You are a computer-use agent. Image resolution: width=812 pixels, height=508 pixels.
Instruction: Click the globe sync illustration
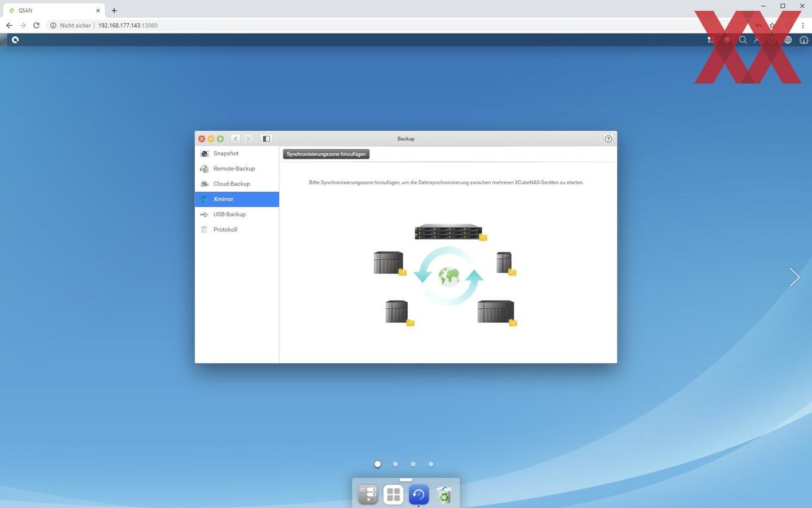[x=449, y=276]
